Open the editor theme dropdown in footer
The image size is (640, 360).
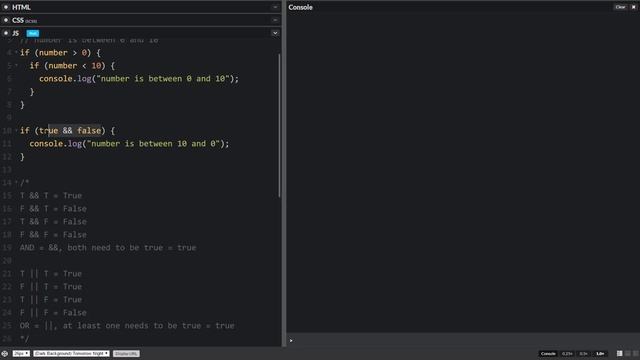[x=71, y=353]
